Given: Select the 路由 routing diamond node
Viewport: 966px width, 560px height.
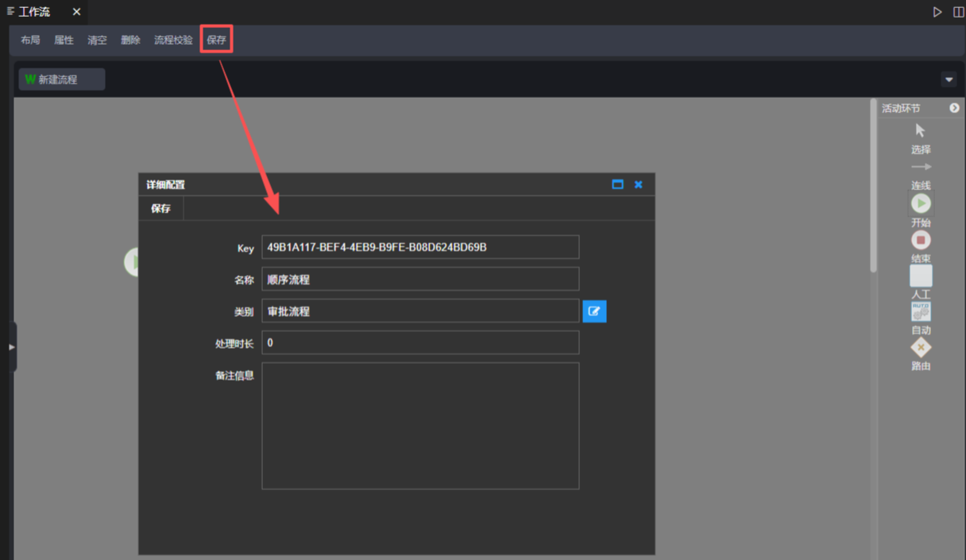Looking at the screenshot, I should click(x=921, y=348).
